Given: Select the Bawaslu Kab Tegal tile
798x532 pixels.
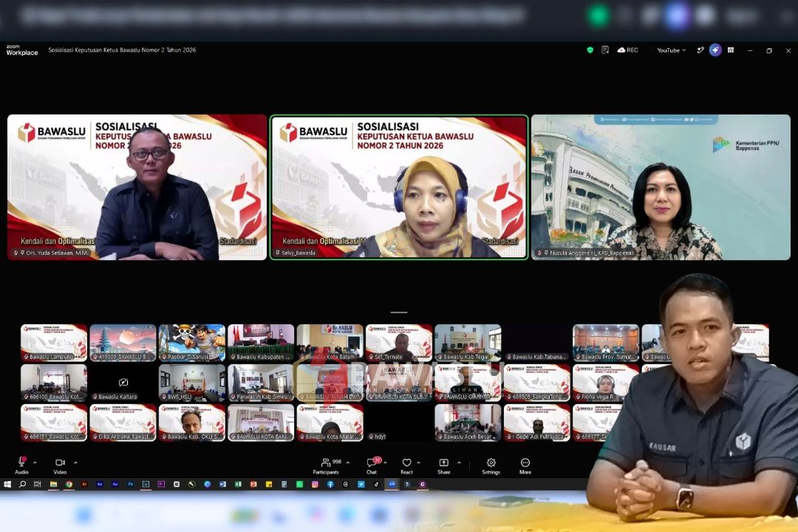Looking at the screenshot, I should (468, 343).
